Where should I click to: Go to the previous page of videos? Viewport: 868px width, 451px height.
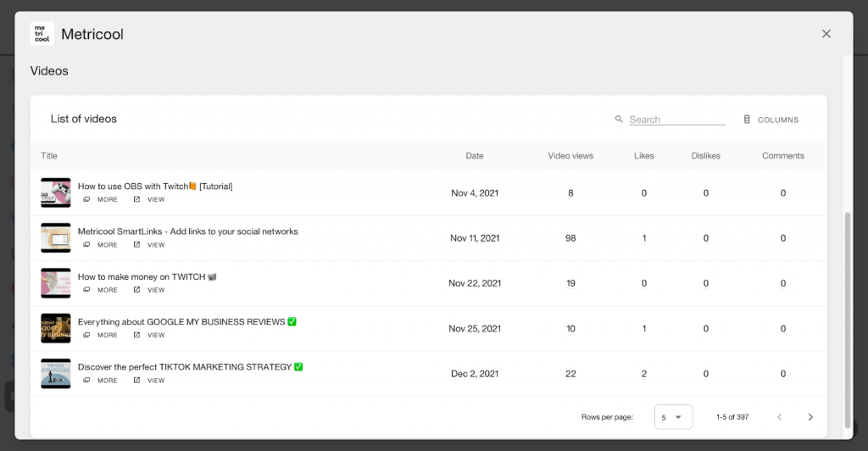coord(780,417)
